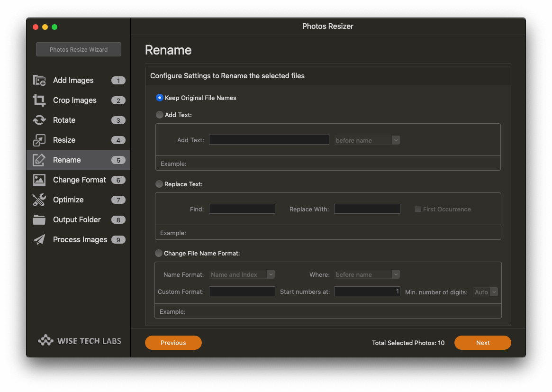Viewport: 552px width, 392px height.
Task: Select the Replace Text radio option
Action: tap(159, 184)
